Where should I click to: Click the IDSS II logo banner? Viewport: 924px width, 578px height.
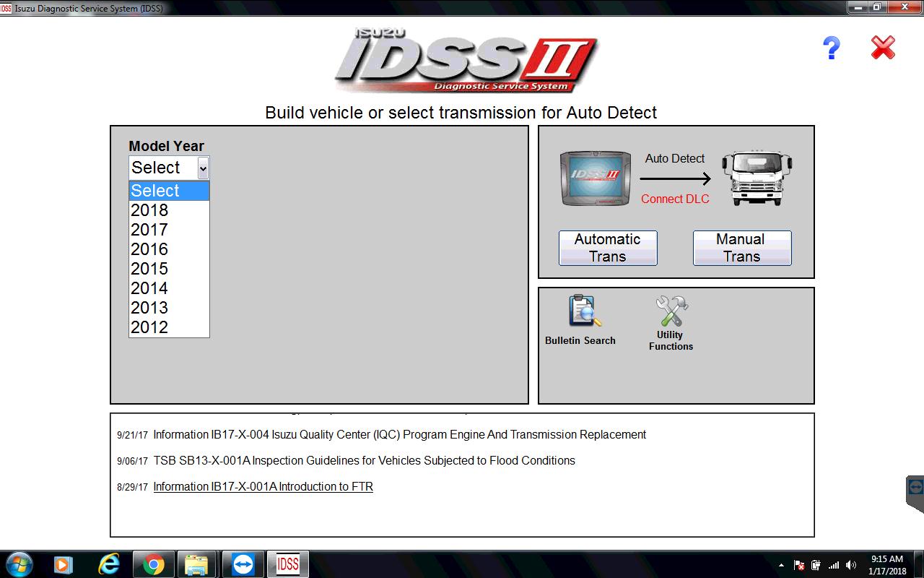(466, 60)
